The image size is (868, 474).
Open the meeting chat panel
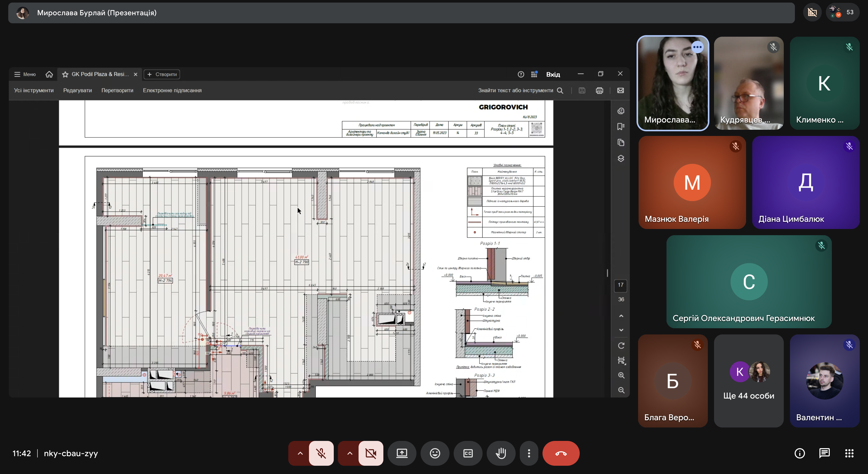(824, 453)
